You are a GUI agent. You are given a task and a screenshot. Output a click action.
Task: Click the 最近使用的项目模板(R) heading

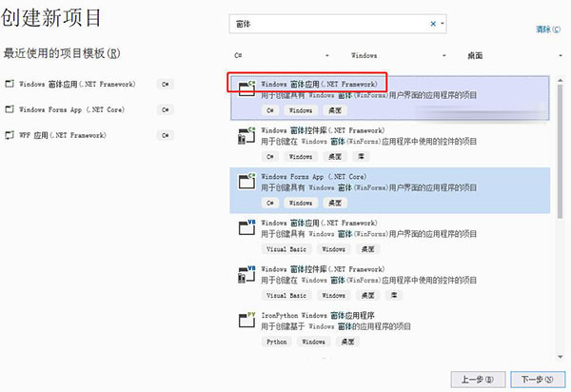[x=62, y=53]
